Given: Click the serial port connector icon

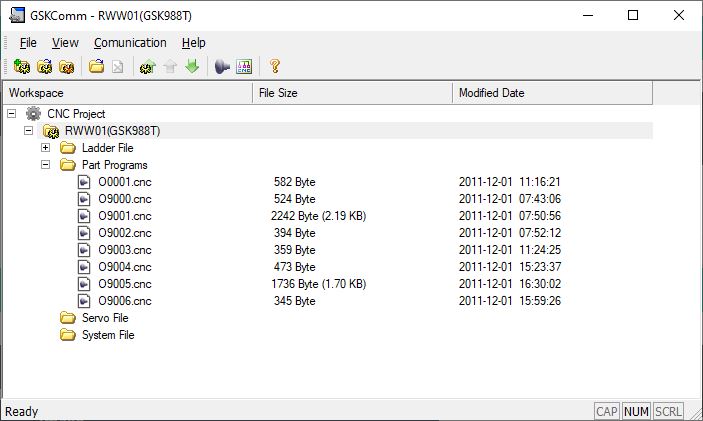Looking at the screenshot, I should pos(222,67).
